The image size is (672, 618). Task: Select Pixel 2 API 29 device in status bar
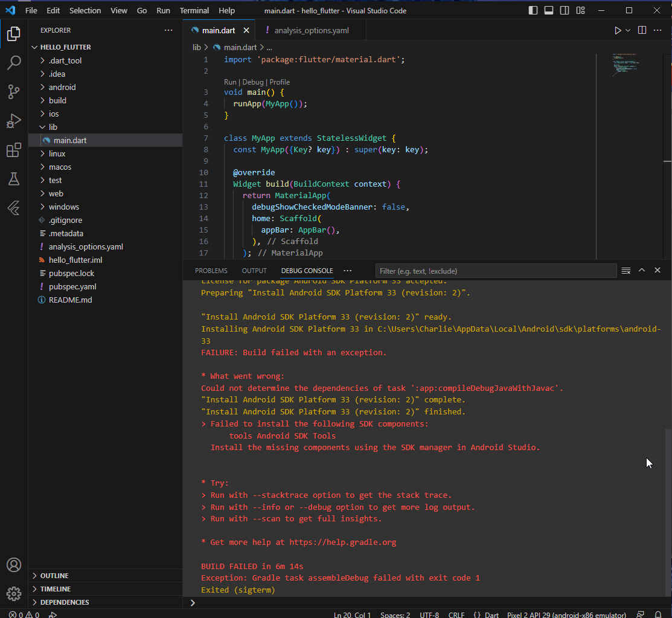coord(566,614)
